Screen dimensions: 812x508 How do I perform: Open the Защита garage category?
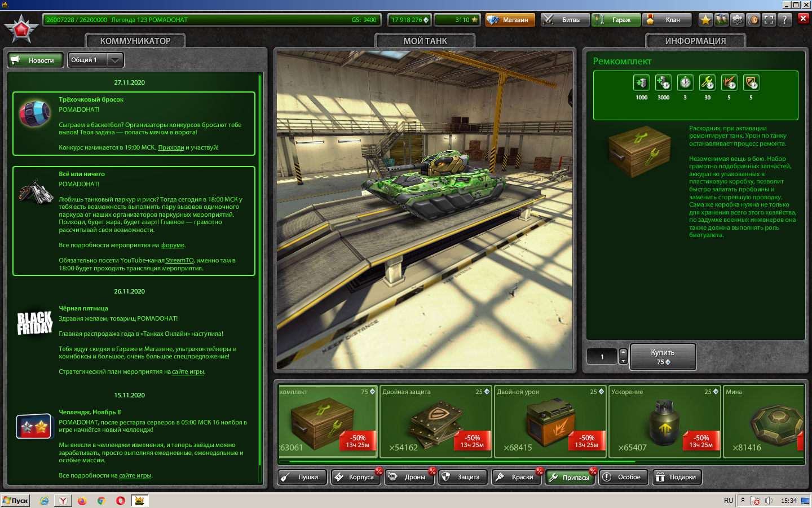[462, 477]
